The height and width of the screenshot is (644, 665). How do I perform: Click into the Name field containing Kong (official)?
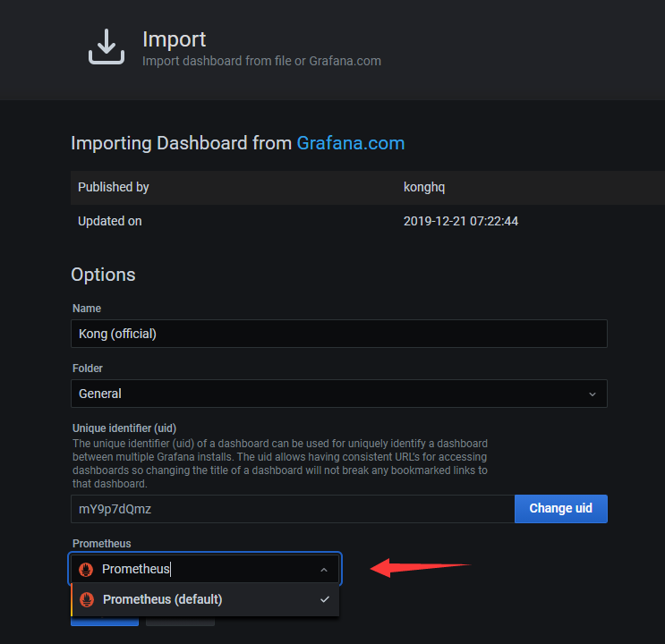(x=339, y=334)
